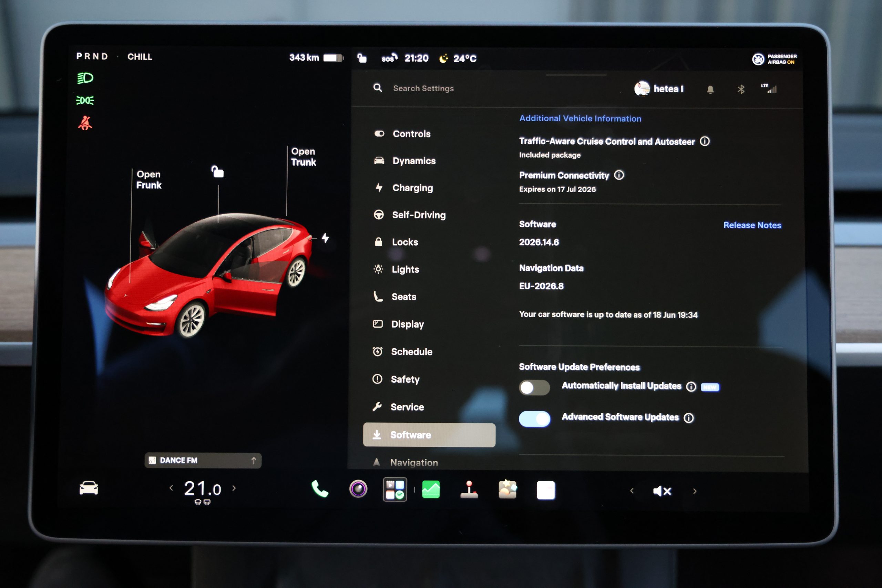Show info for Automatically Install Updates
This screenshot has width=882, height=588.
coord(691,386)
